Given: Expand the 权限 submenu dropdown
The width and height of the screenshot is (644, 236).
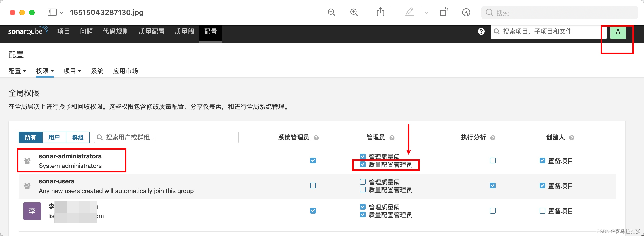Looking at the screenshot, I should pyautogui.click(x=45, y=71).
